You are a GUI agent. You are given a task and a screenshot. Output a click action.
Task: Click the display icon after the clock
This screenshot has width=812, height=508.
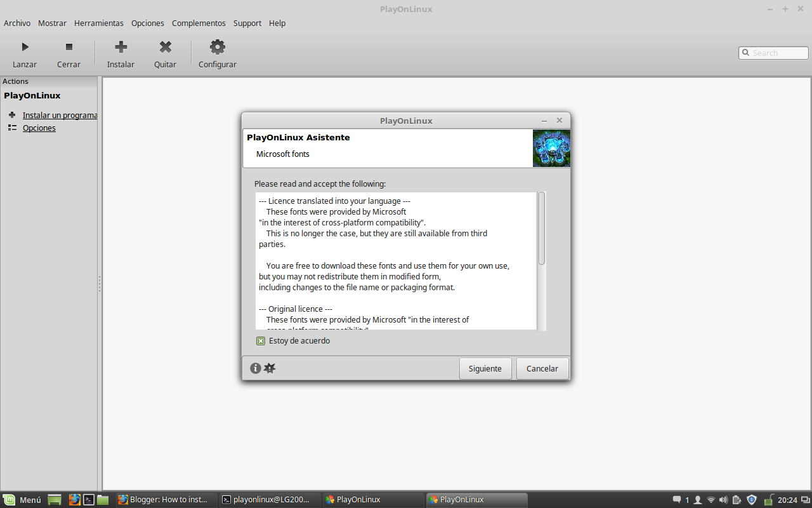click(805, 500)
